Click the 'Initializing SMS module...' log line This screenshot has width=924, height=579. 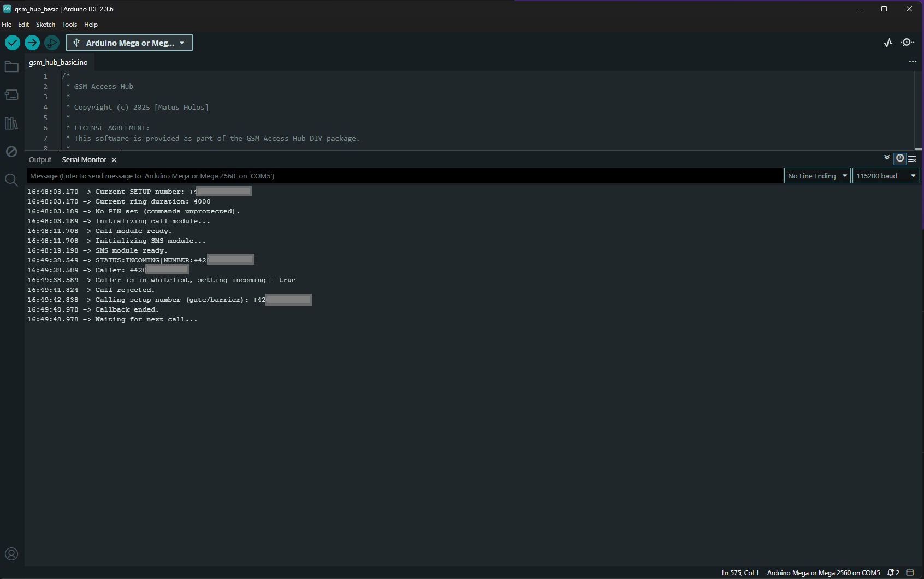pos(117,241)
